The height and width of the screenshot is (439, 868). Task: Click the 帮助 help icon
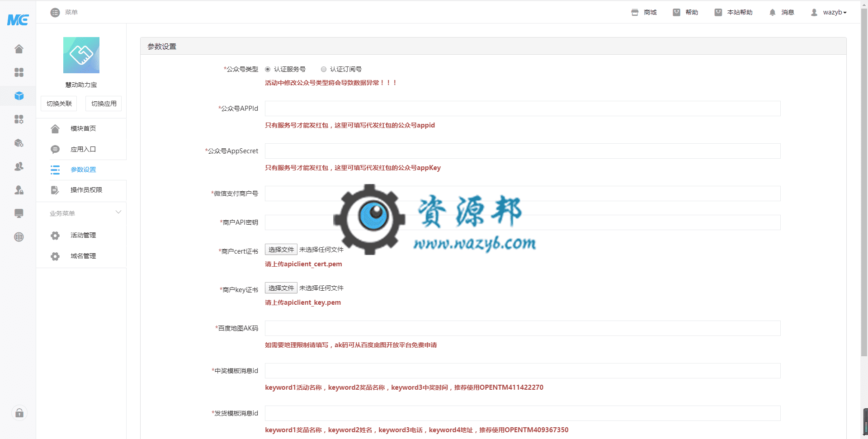(676, 13)
